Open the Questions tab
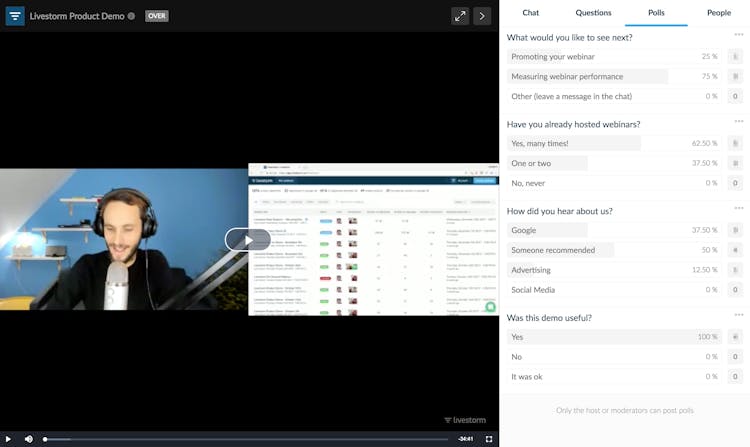Screen dimensions: 750x447 [x=593, y=13]
